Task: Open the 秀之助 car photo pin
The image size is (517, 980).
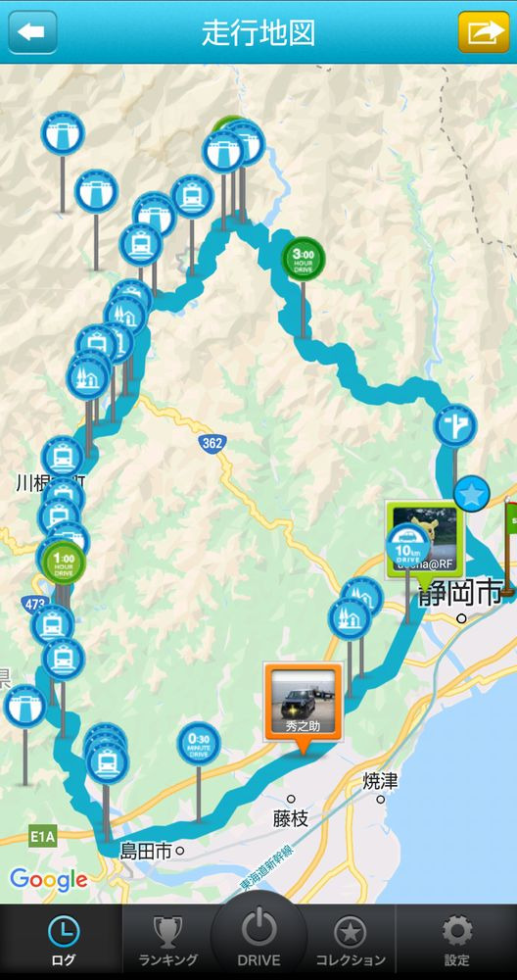Action: [303, 702]
